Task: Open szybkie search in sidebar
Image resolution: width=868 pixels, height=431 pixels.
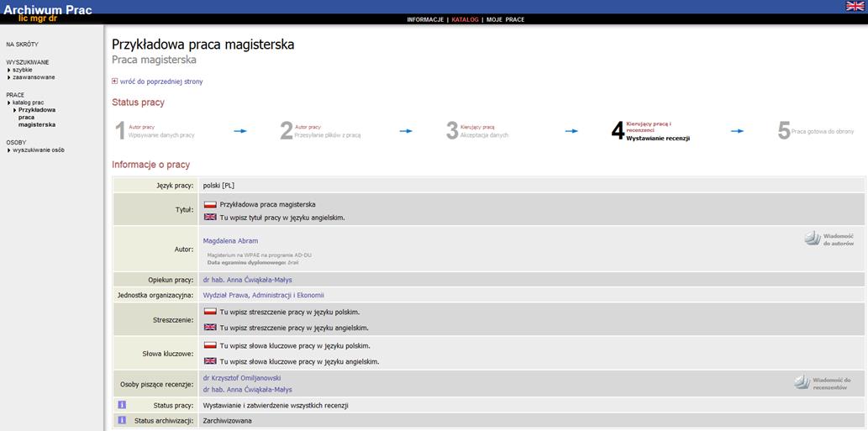Action: (22, 70)
